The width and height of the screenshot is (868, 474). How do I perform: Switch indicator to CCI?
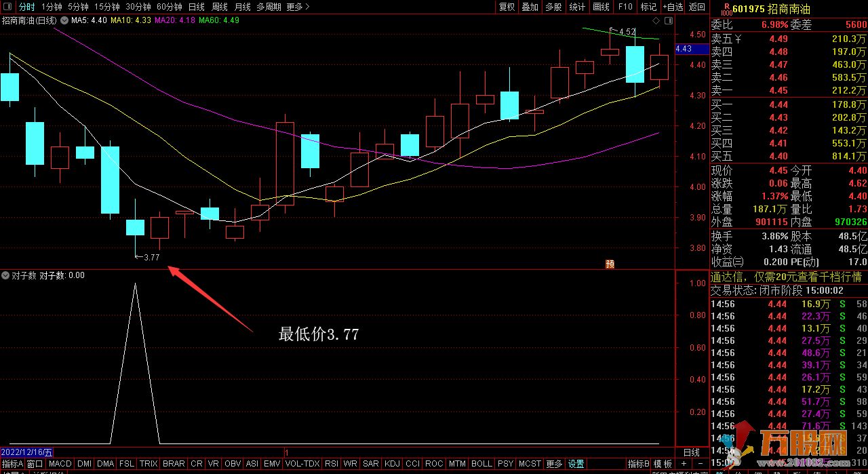click(412, 464)
